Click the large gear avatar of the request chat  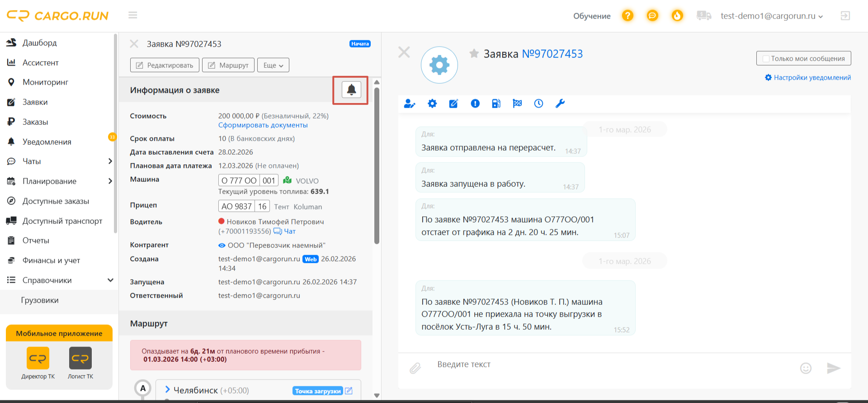click(x=439, y=65)
